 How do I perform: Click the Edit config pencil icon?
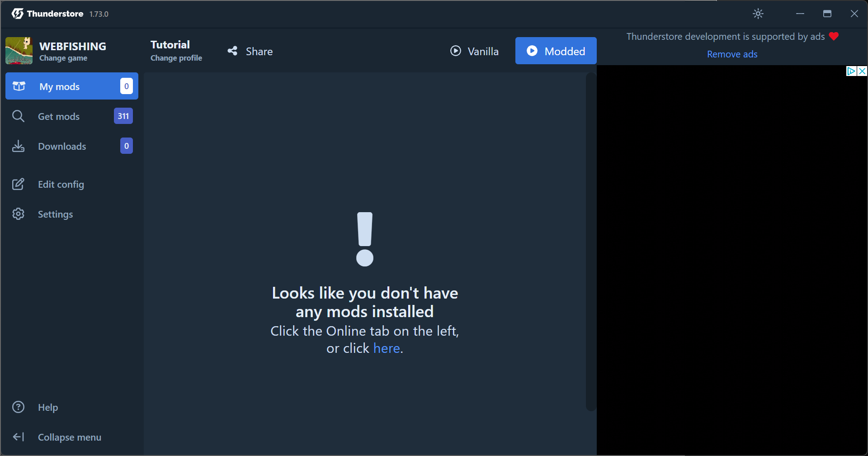[x=18, y=184]
